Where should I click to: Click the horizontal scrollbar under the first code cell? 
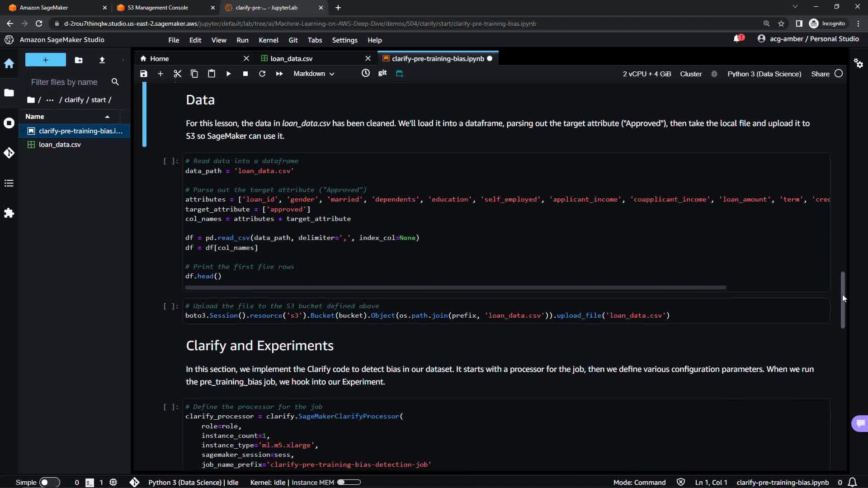[455, 287]
